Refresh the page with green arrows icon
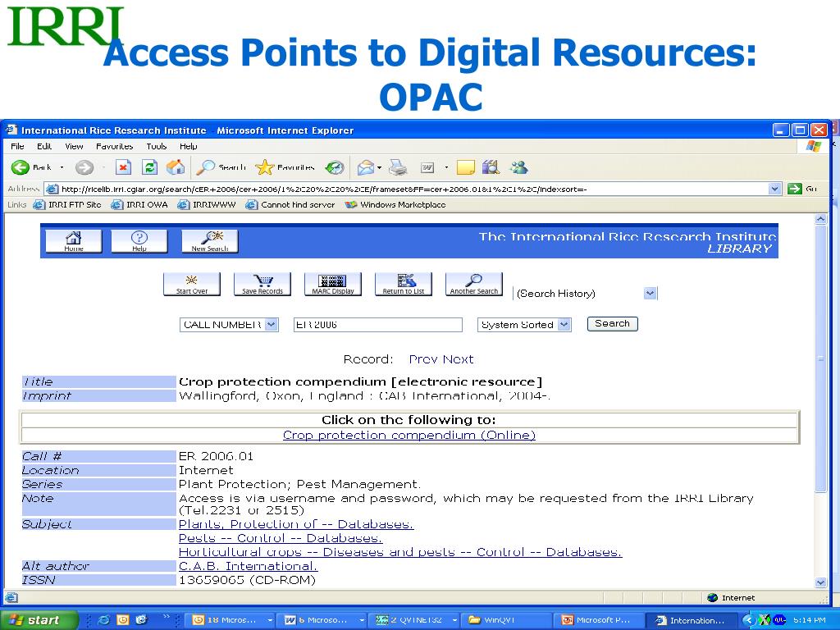 tap(149, 167)
